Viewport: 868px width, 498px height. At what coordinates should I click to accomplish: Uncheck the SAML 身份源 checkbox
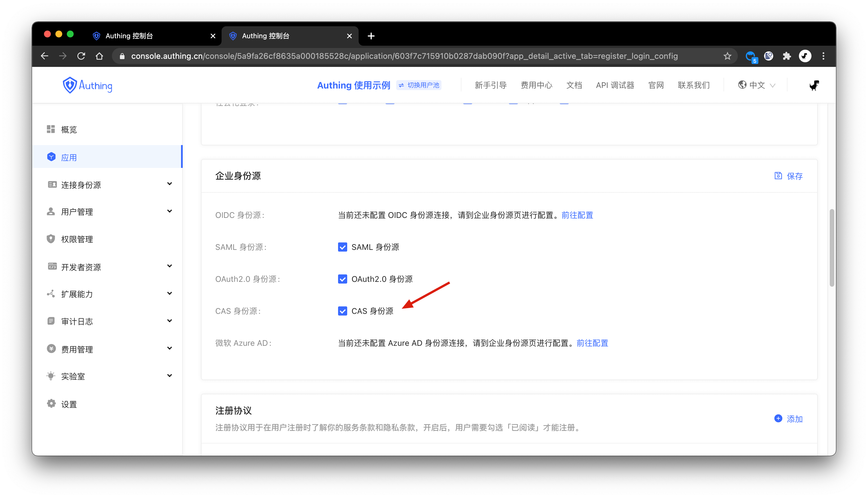point(342,247)
